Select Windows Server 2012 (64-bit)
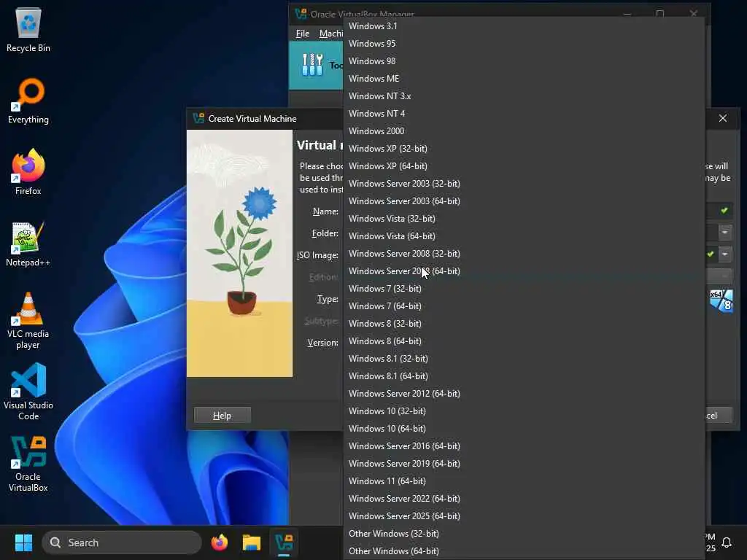Screen dimensions: 747x560 pos(524,393)
